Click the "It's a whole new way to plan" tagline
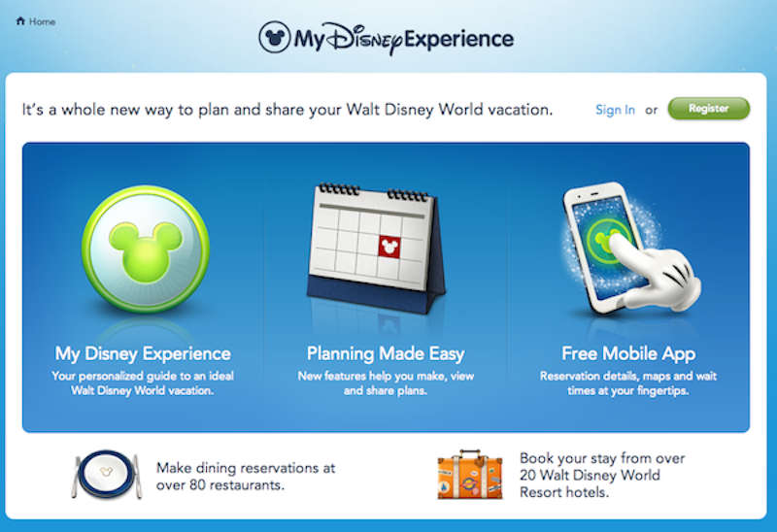The width and height of the screenshot is (777, 532). tap(287, 110)
